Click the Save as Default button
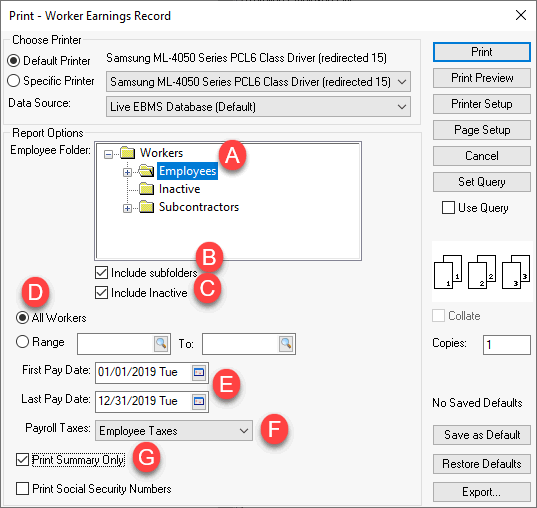The image size is (537, 508). [482, 435]
